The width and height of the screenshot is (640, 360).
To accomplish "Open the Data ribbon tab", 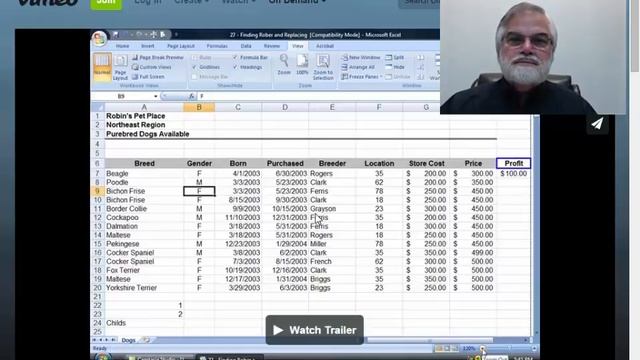I will coord(246,46).
